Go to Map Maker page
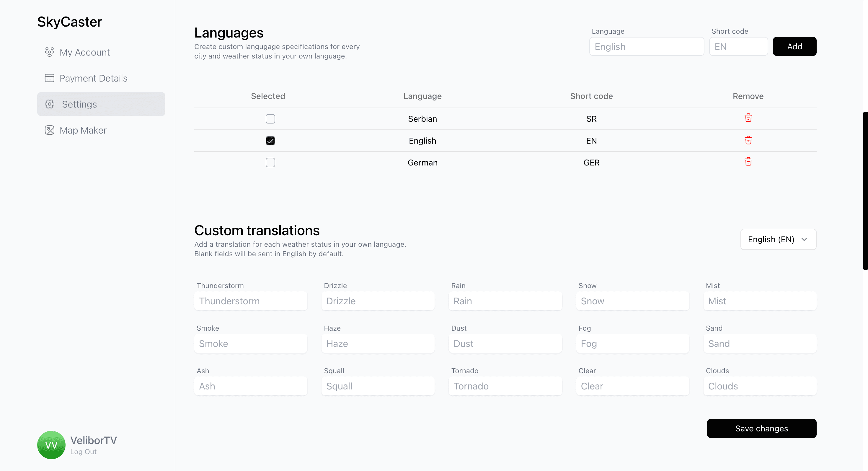The height and width of the screenshot is (471, 868). click(83, 130)
